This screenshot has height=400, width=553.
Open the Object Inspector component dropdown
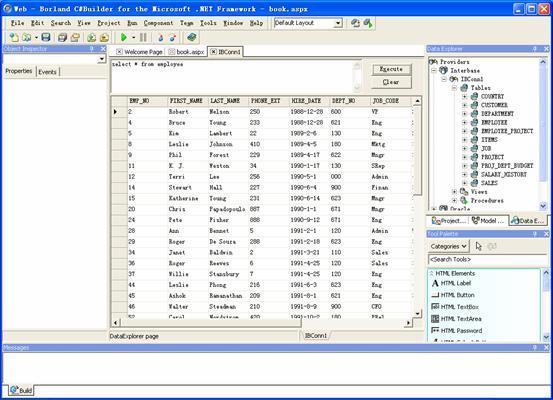click(102, 59)
